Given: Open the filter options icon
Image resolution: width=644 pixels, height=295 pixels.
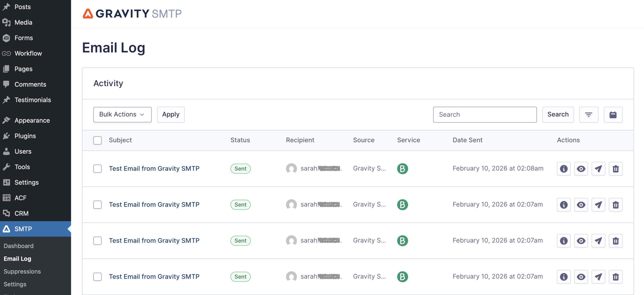Looking at the screenshot, I should tap(588, 115).
